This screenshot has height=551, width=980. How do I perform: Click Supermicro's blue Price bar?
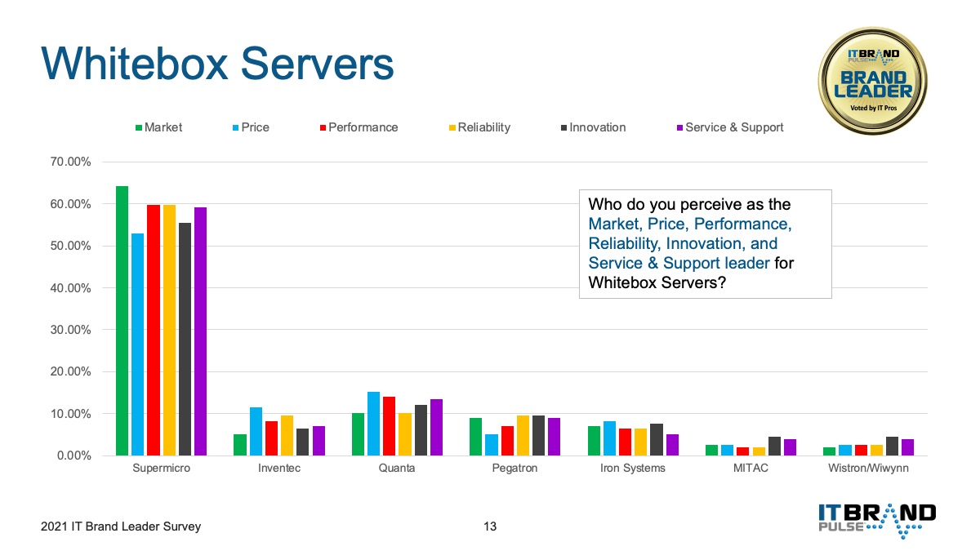(x=138, y=344)
